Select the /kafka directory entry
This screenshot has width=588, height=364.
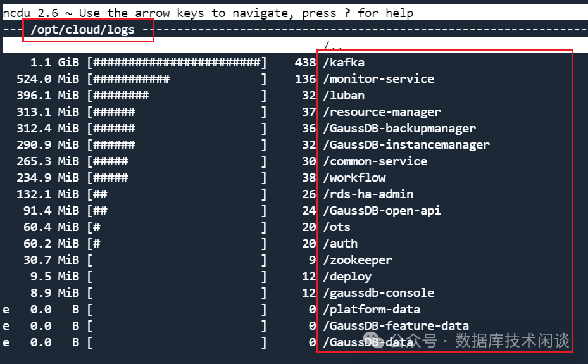click(344, 63)
